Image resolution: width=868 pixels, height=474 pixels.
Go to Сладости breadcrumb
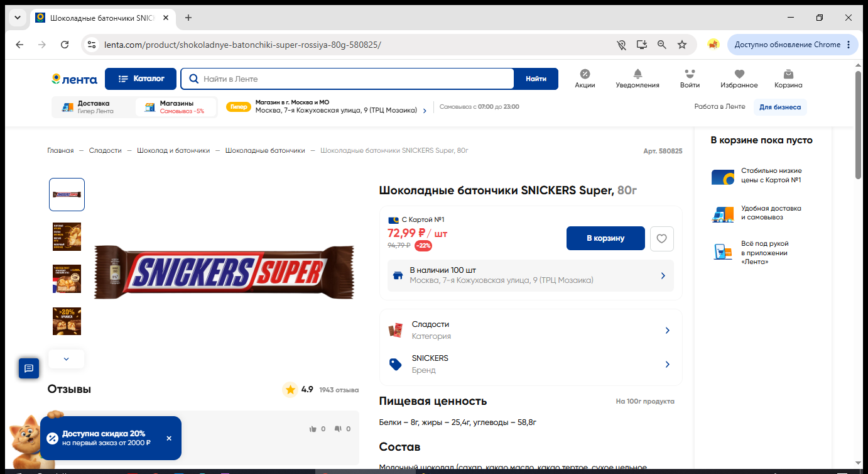pyautogui.click(x=106, y=151)
